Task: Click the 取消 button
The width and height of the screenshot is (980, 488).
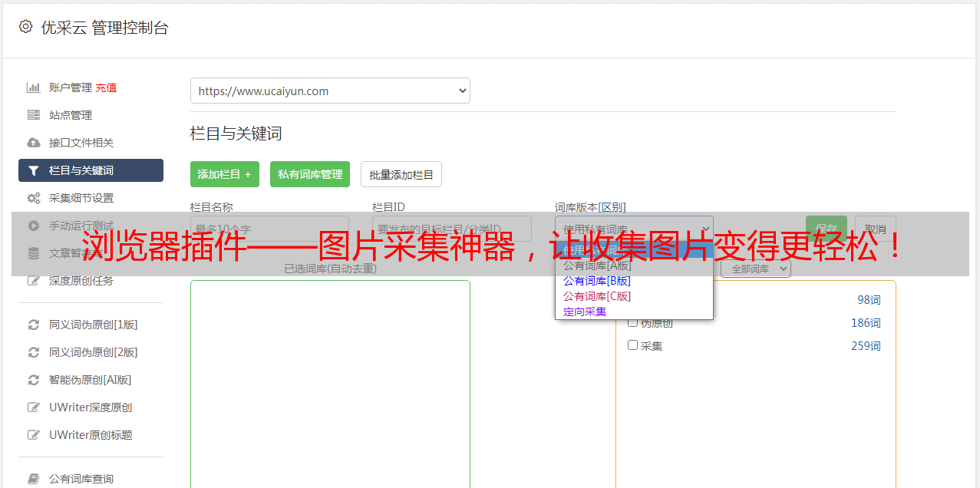Action: (876, 229)
